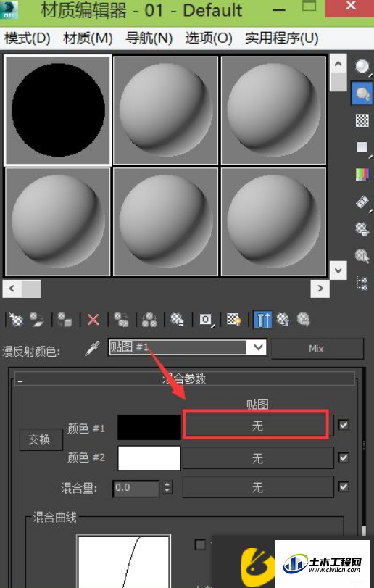Image resolution: width=374 pixels, height=588 pixels.
Task: Click the Color #2 map 无 button
Action: point(257,458)
